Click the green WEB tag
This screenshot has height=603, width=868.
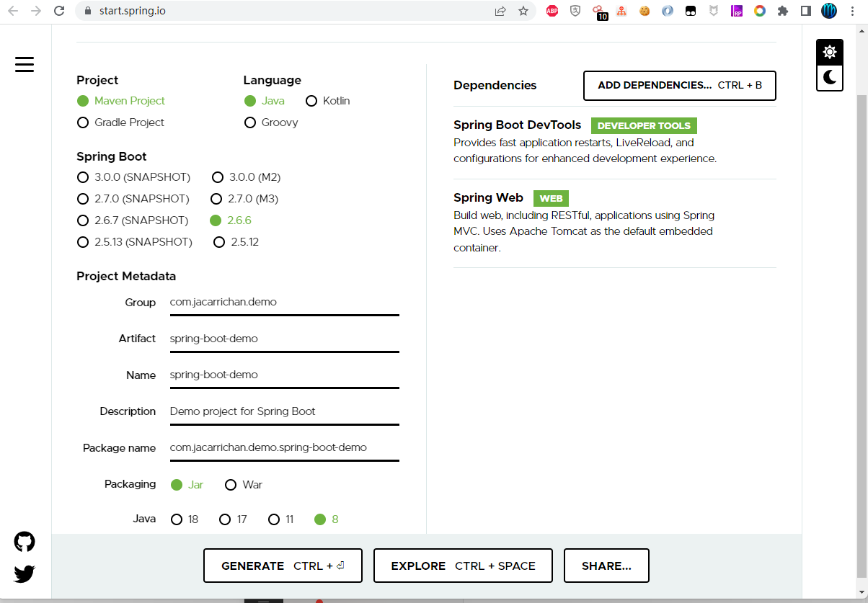pos(551,198)
